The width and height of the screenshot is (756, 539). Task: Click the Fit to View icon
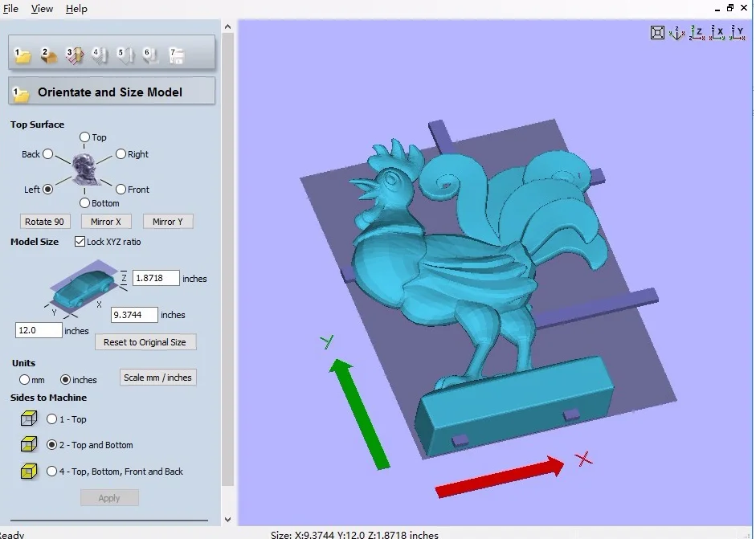(x=657, y=33)
